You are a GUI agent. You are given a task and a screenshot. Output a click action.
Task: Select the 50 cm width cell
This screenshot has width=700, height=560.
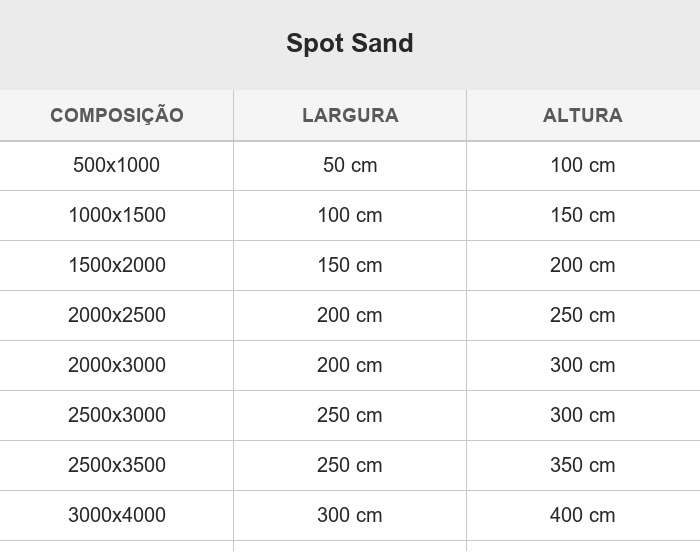click(350, 166)
